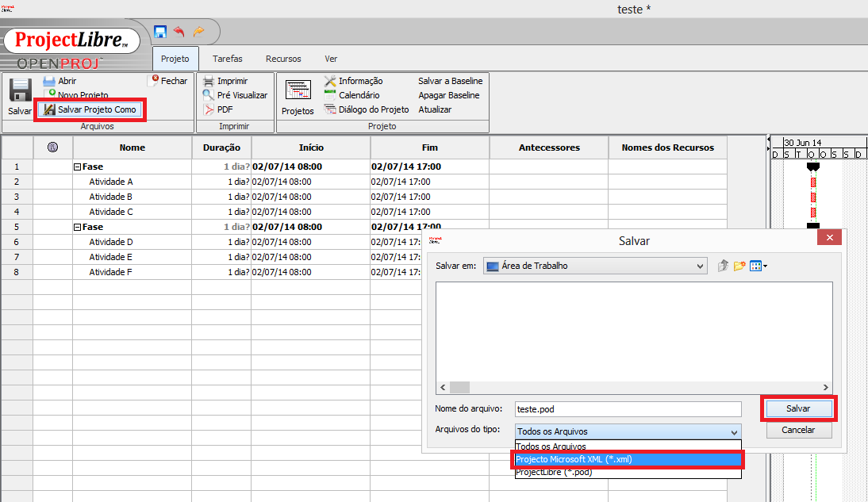Click the blue floppy save icon in quick toolbar
The image size is (868, 502).
(160, 32)
